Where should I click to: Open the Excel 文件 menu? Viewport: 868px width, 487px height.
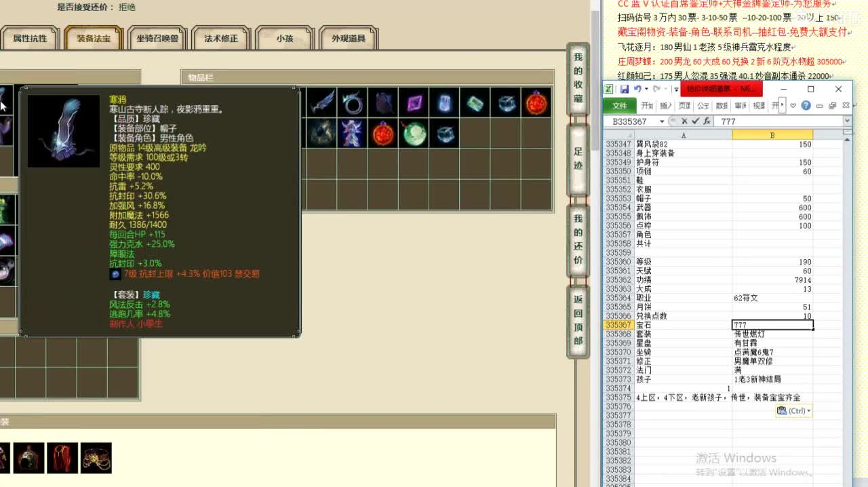pos(620,106)
